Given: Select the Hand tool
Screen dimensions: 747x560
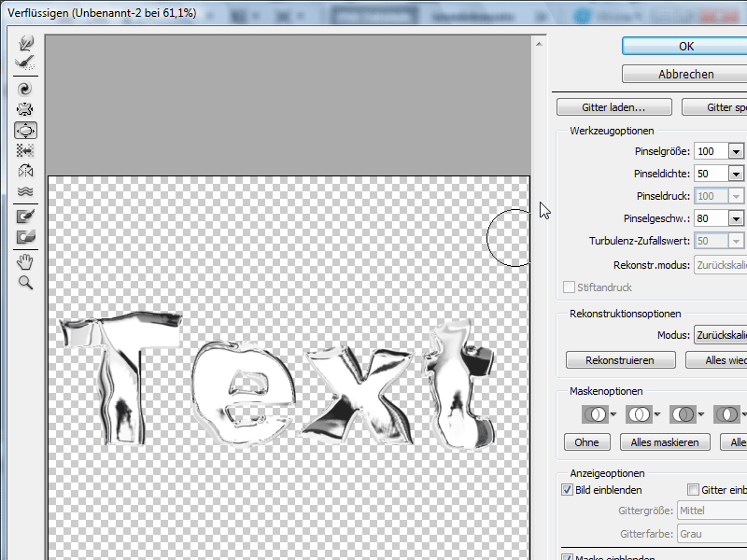Looking at the screenshot, I should (x=25, y=262).
